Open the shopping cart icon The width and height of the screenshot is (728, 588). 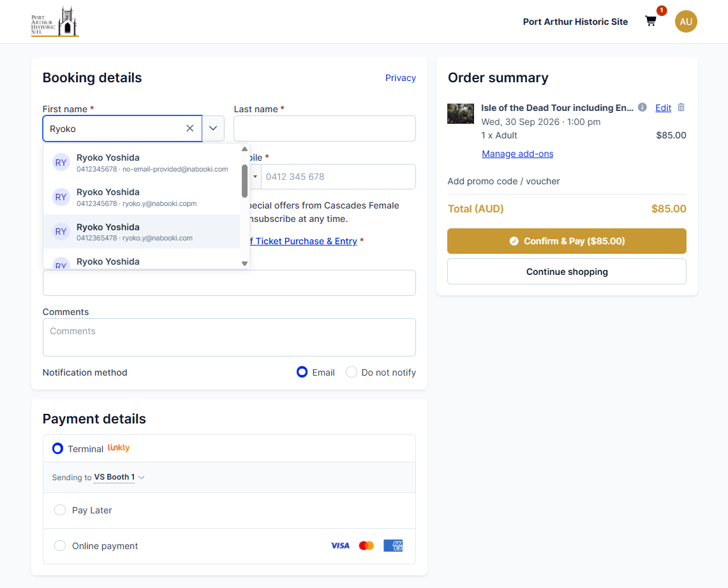650,21
